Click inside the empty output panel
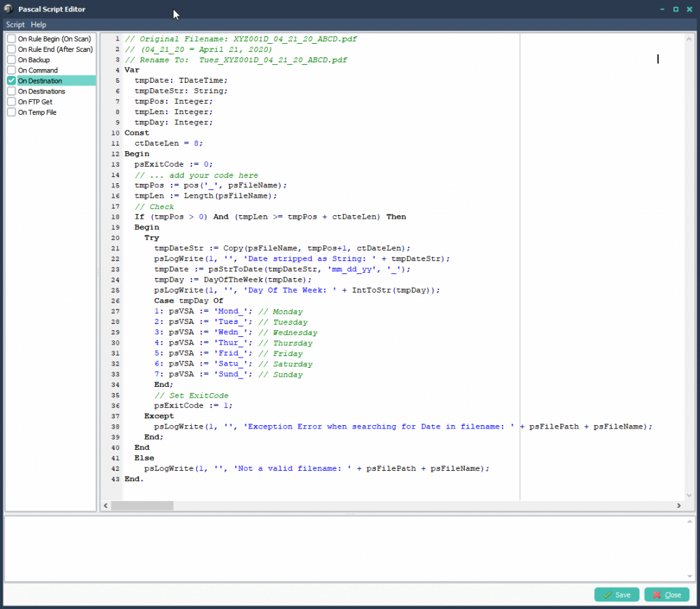The width and height of the screenshot is (700, 609). (x=342, y=549)
